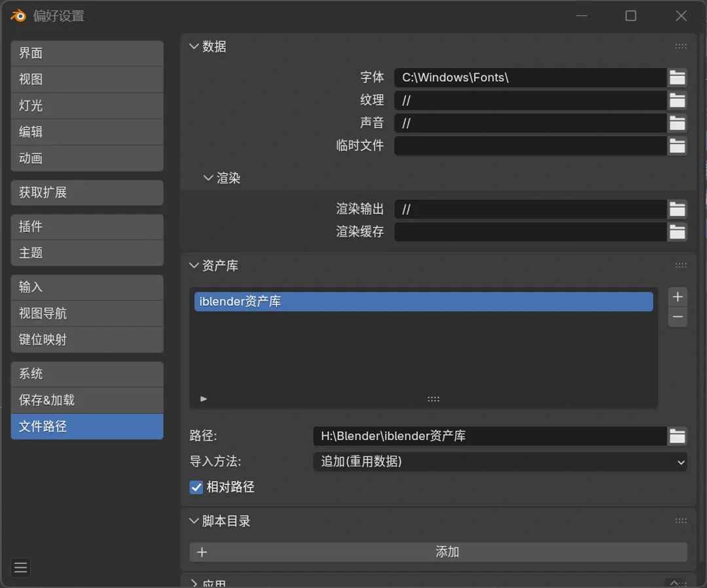Open folder browser for 纹理 path
The width and height of the screenshot is (707, 588).
(677, 100)
